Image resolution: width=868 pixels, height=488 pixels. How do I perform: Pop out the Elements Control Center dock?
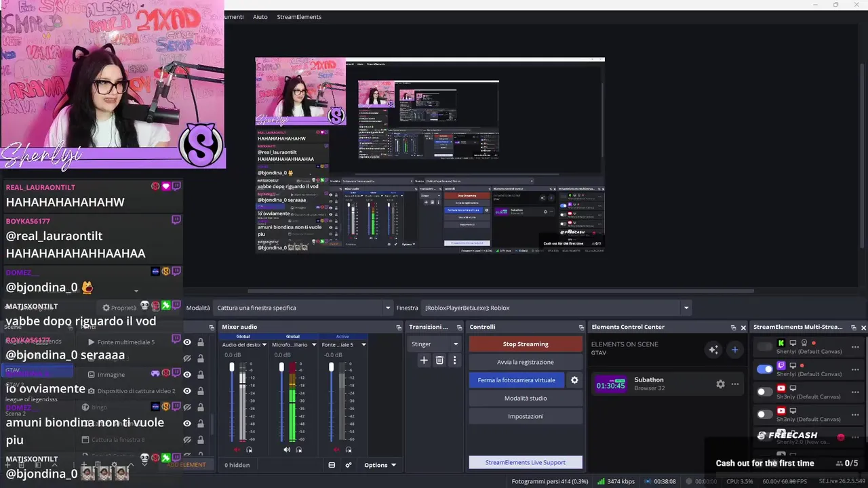click(x=733, y=327)
